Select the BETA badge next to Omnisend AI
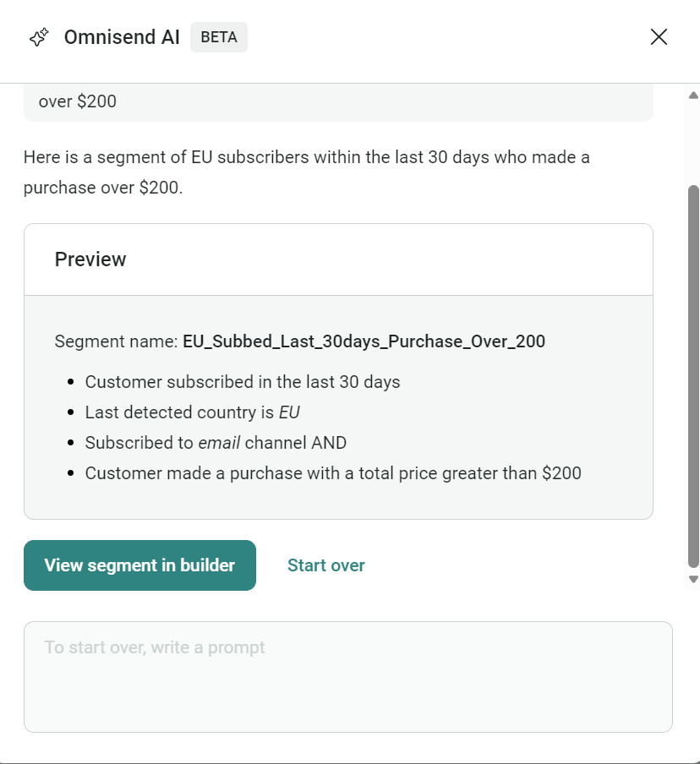The width and height of the screenshot is (700, 764). click(x=218, y=36)
